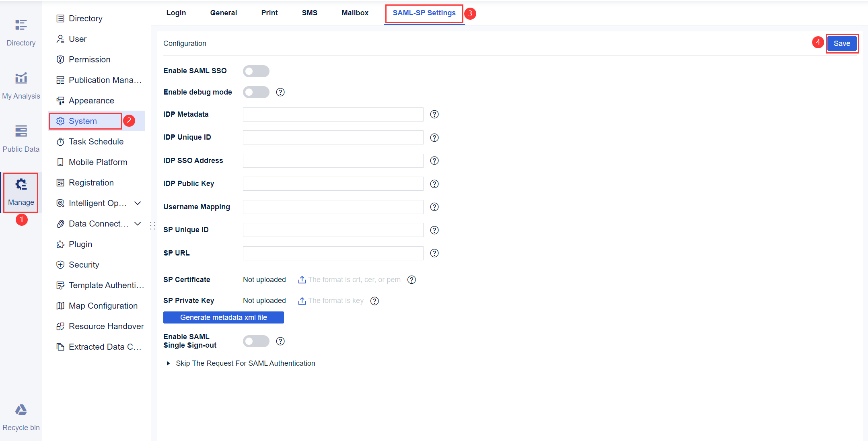Click inside the IDP Unique ID field
This screenshot has width=868, height=441.
click(x=332, y=137)
